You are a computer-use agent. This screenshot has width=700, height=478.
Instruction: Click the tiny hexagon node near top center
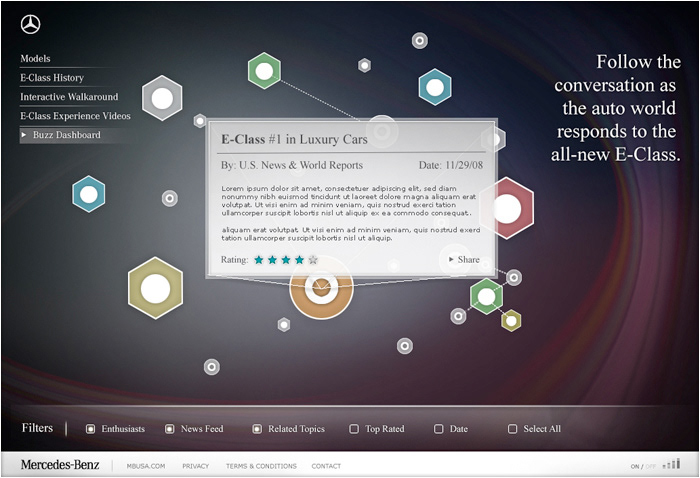tap(365, 66)
